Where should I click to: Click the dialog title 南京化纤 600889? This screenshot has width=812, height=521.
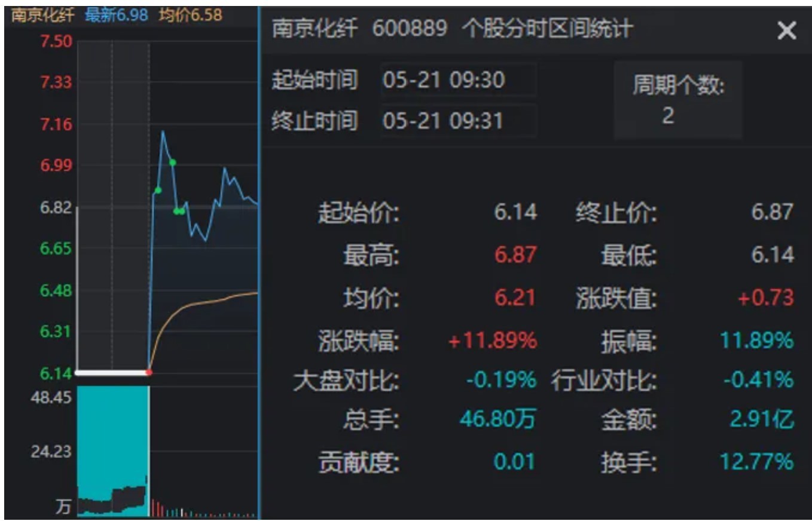click(x=359, y=28)
